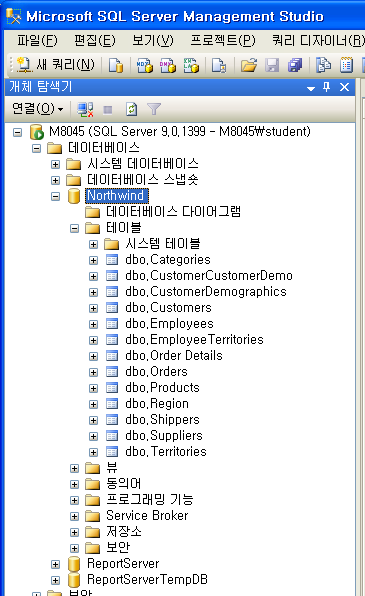Click the DMX query toolbar icon

pos(168,65)
